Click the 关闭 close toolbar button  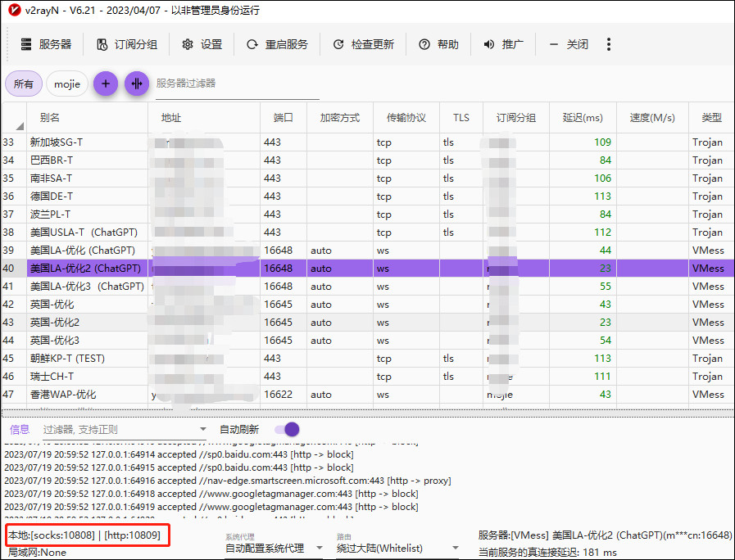[569, 44]
